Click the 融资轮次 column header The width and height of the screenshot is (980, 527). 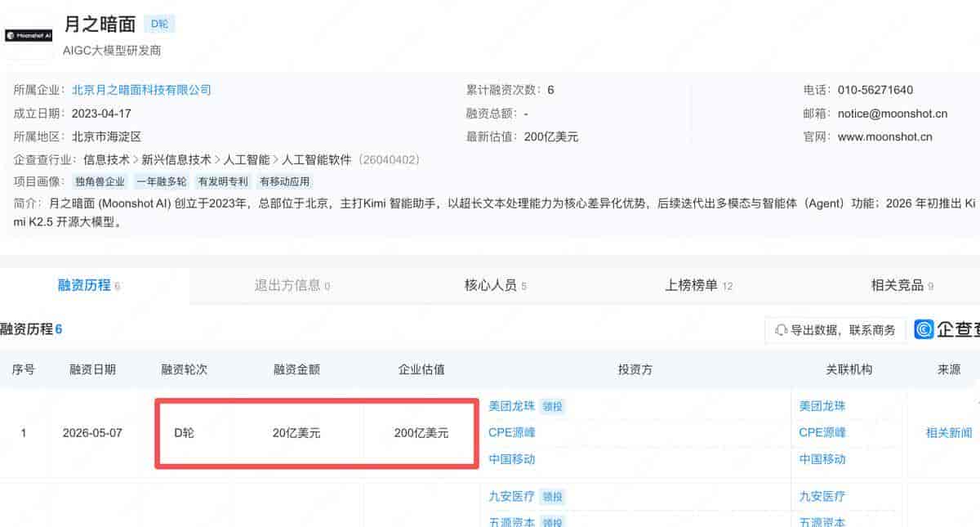185,369
